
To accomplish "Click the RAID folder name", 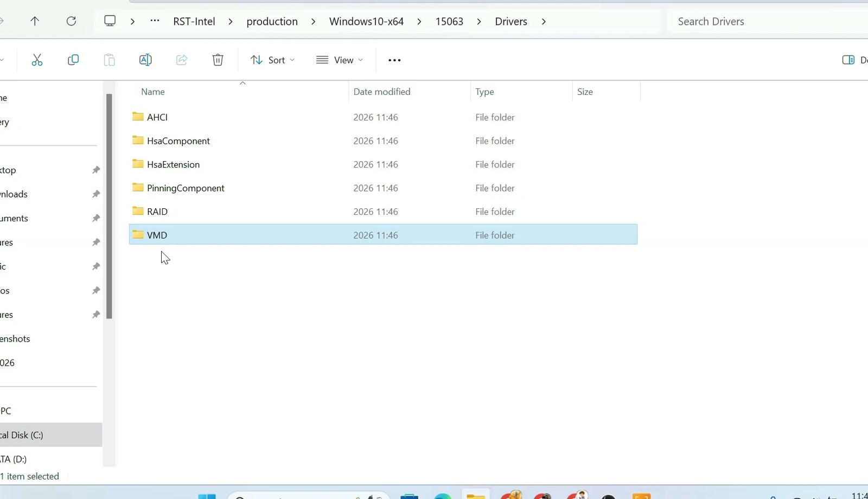I will [157, 212].
